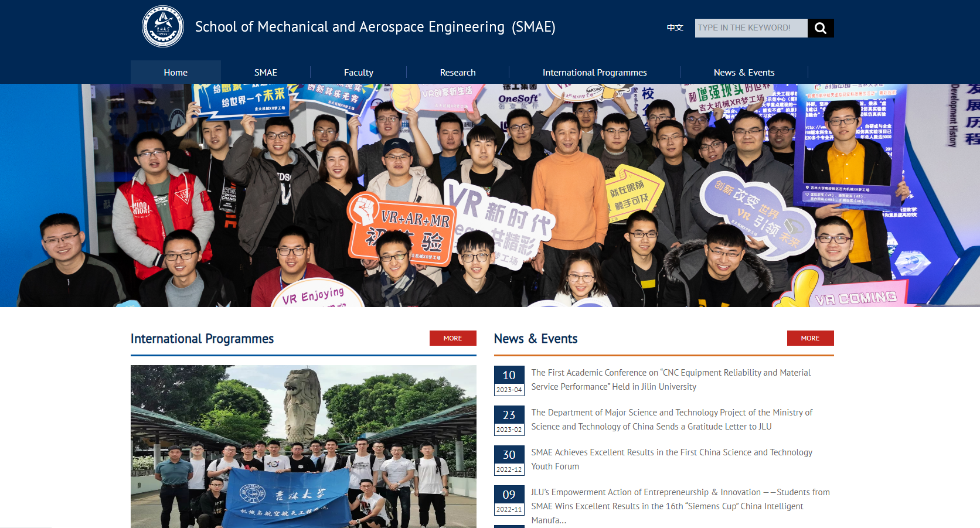Screen dimensions: 980x528
Task: Open the SMAE menu item
Action: 266,73
